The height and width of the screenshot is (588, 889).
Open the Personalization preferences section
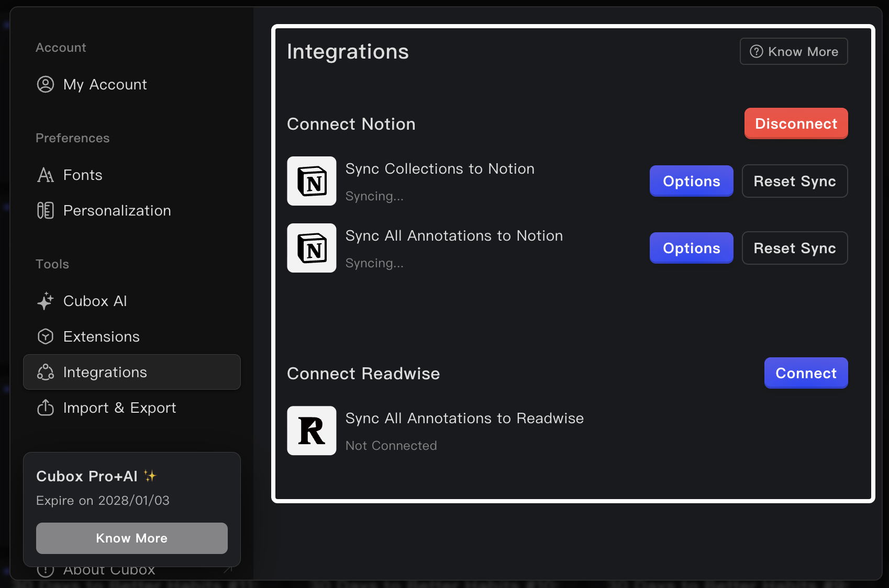click(117, 210)
